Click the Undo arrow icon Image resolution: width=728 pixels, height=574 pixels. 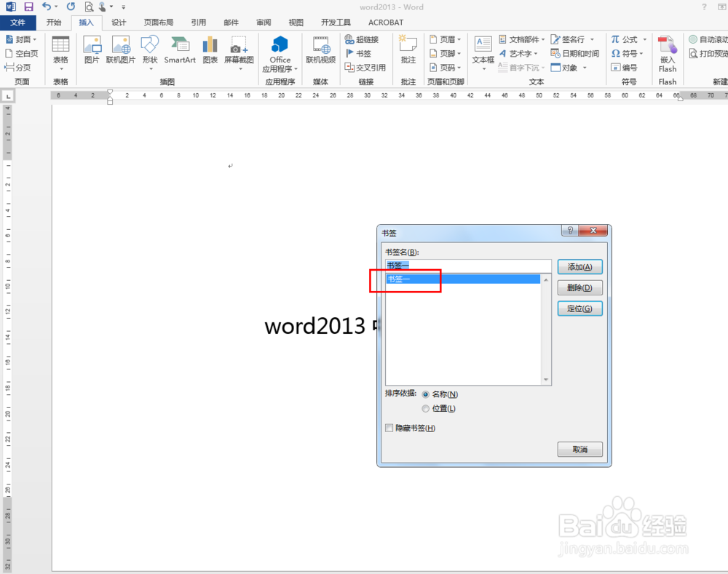(47, 7)
